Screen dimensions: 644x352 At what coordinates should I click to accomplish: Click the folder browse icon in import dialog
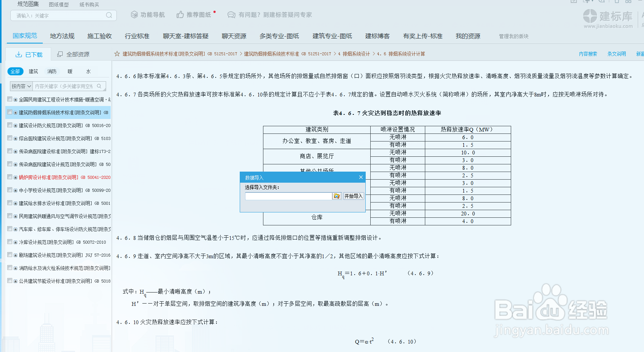[x=336, y=196]
